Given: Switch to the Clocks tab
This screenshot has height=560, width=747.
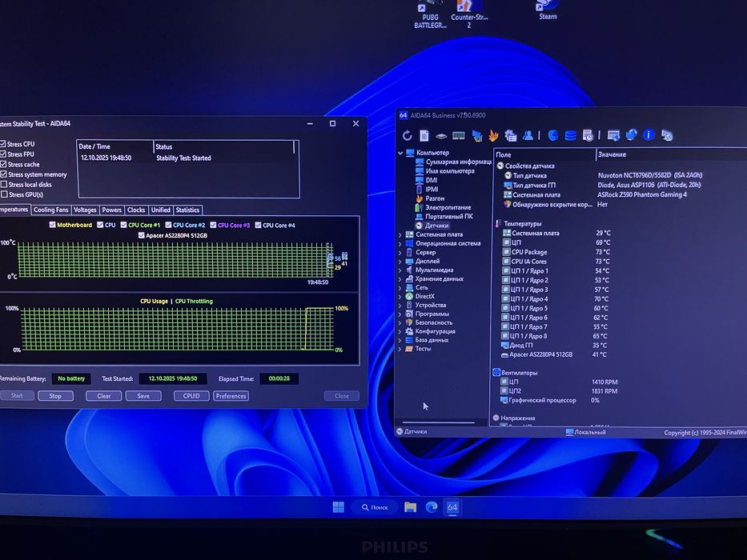Looking at the screenshot, I should tap(136, 210).
